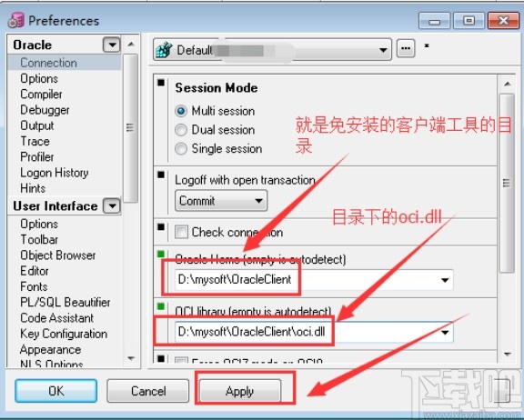Screen dimensions: 524x420
Task: Expand the OCI library path dropdown
Action: click(x=445, y=332)
